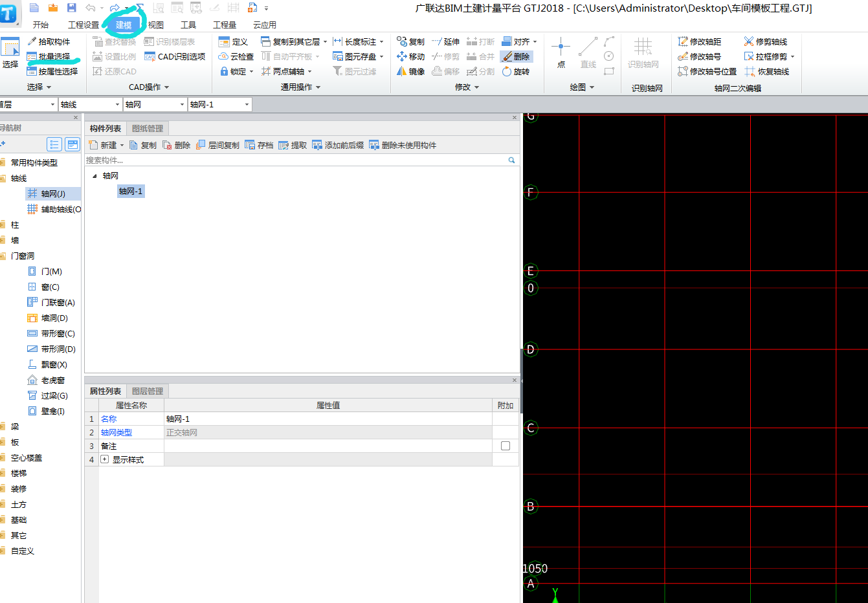The height and width of the screenshot is (603, 868).
Task: Click 修改轴号 modify axis number
Action: click(699, 56)
